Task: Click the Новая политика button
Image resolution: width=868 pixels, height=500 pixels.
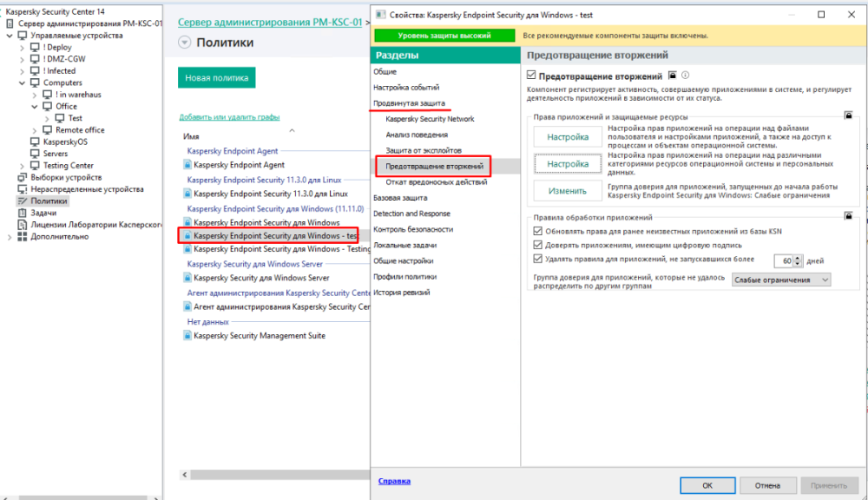Action: (216, 77)
